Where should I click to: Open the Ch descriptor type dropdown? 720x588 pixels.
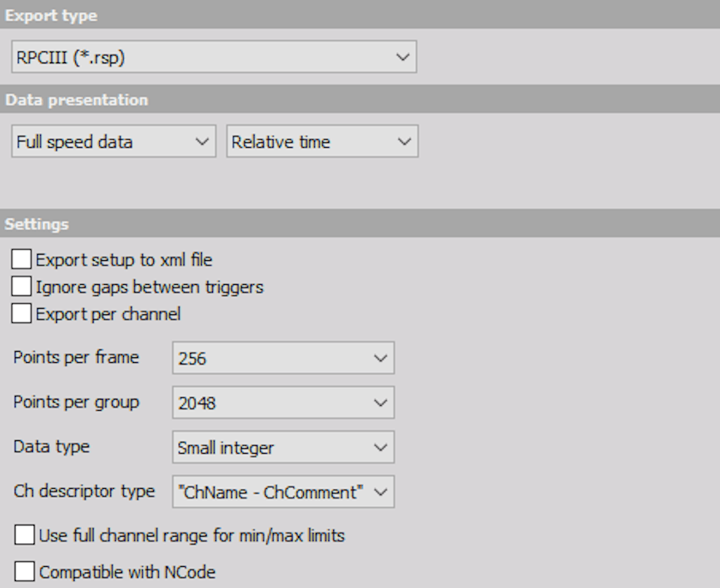(283, 492)
